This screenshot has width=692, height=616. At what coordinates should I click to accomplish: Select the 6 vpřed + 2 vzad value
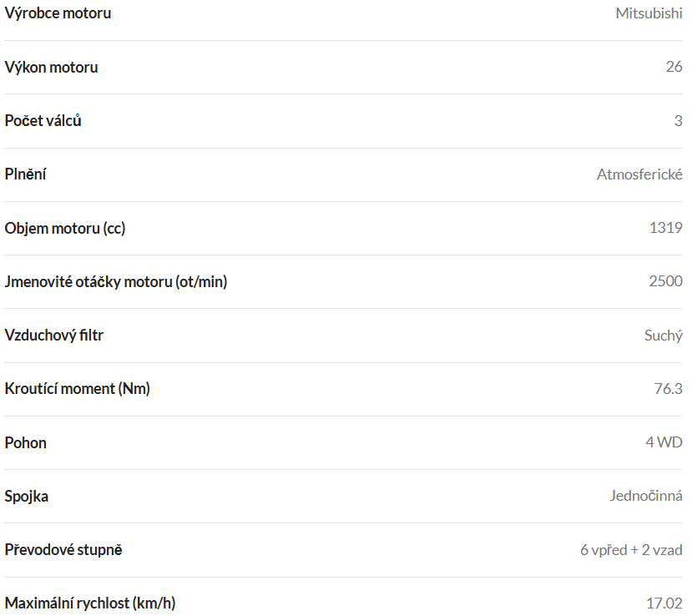point(631,550)
